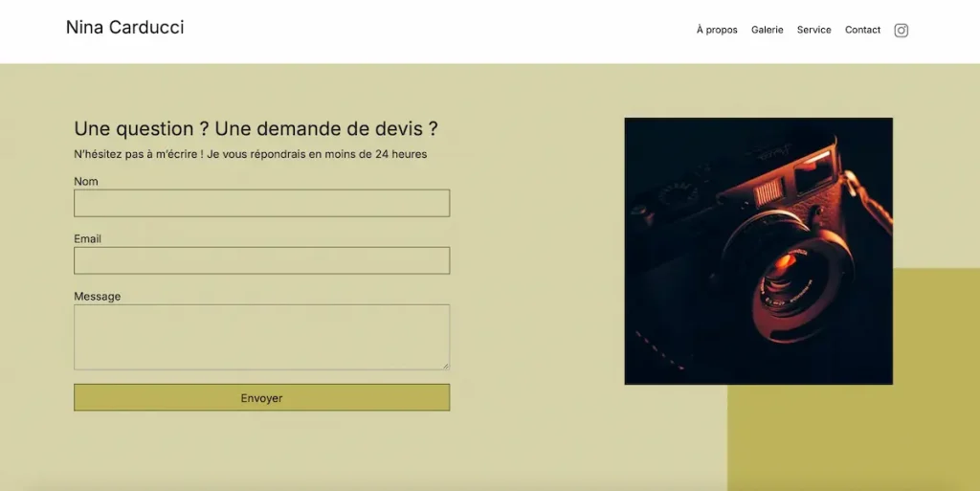Focus the Nom input field
The width and height of the screenshot is (980, 491).
pyautogui.click(x=261, y=203)
